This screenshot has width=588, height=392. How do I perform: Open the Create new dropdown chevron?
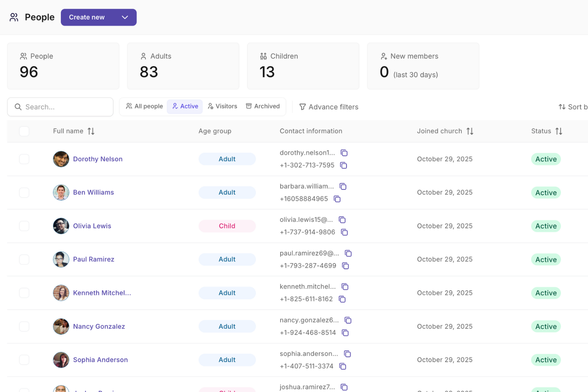pyautogui.click(x=125, y=17)
